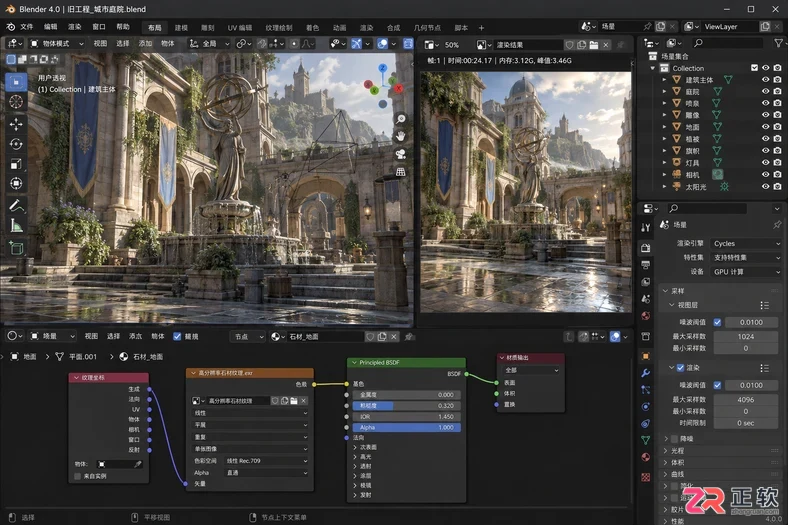The height and width of the screenshot is (525, 788).
Task: Expand the 建筑主体 tree item
Action: pos(664,80)
